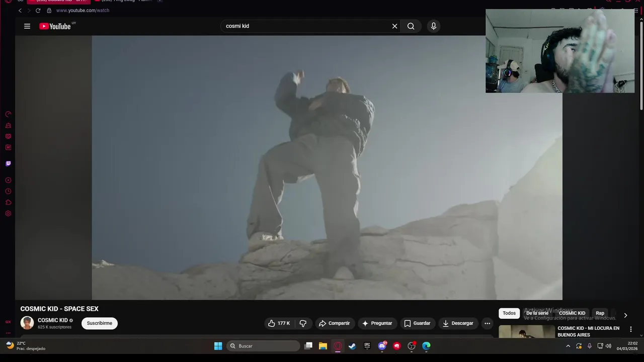The height and width of the screenshot is (362, 644).
Task: Open the COSMIC KID - MI LOCURA video title
Action: point(589,331)
